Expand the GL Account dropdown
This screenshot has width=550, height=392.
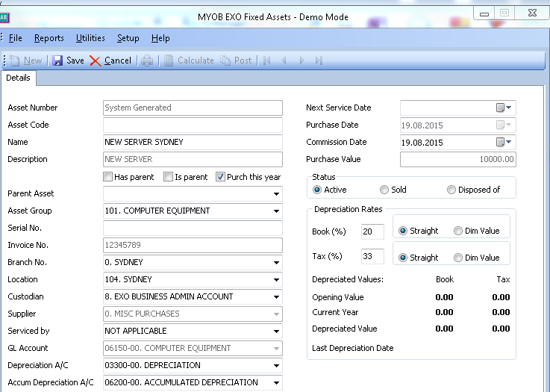point(276,349)
